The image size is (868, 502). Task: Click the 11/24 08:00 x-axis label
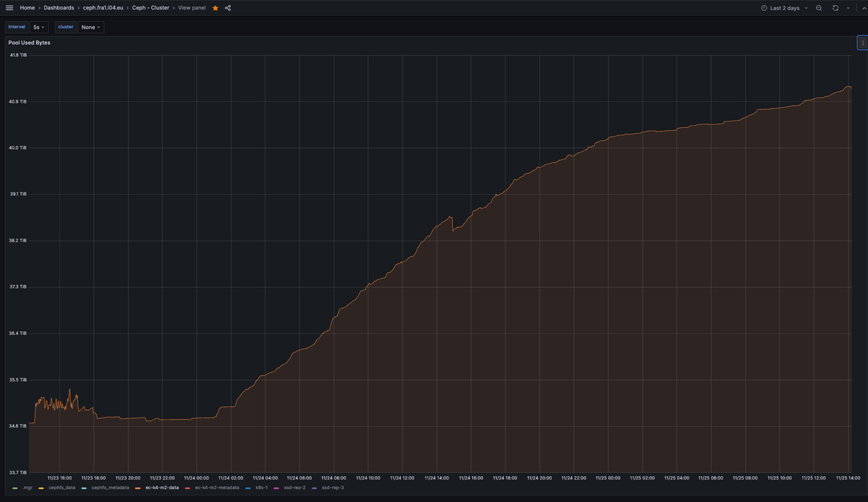point(333,478)
